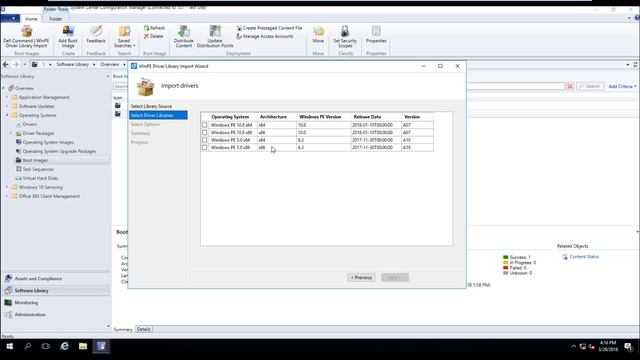Check the Windows PE 10.0 x86 row

(x=204, y=133)
